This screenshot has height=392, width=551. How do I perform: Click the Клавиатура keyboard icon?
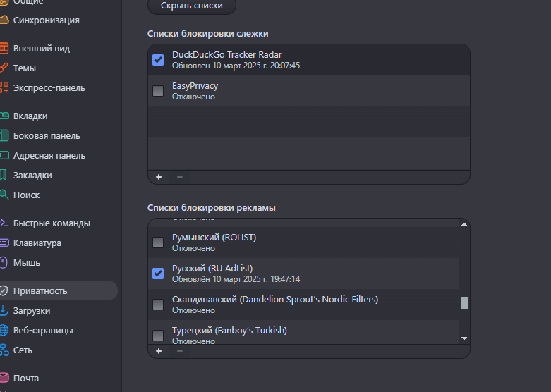click(x=4, y=243)
